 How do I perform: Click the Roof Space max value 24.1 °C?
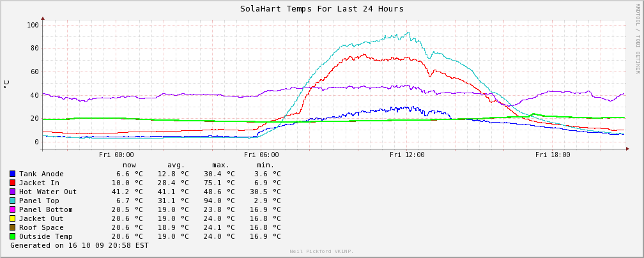[219, 227]
